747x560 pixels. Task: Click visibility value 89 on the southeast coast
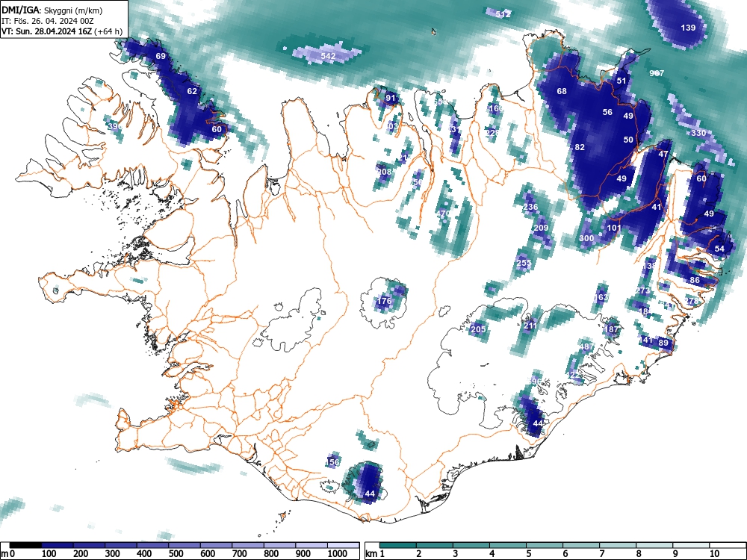663,343
